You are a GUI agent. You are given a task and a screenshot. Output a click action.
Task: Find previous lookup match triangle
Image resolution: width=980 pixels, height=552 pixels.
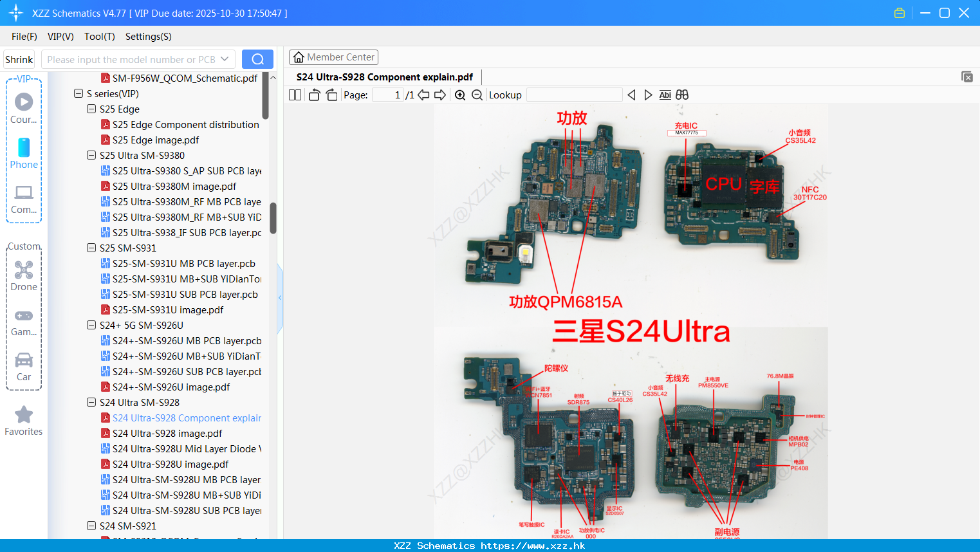(x=631, y=95)
